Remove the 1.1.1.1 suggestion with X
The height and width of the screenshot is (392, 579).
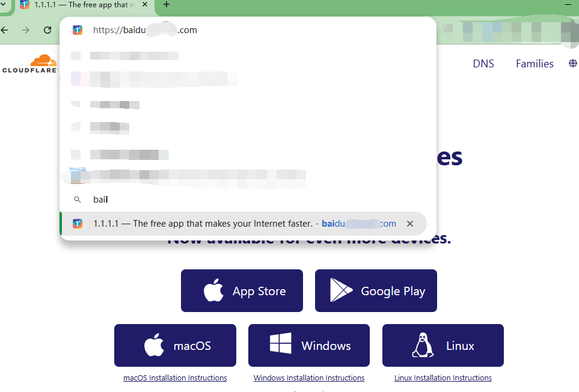(410, 224)
